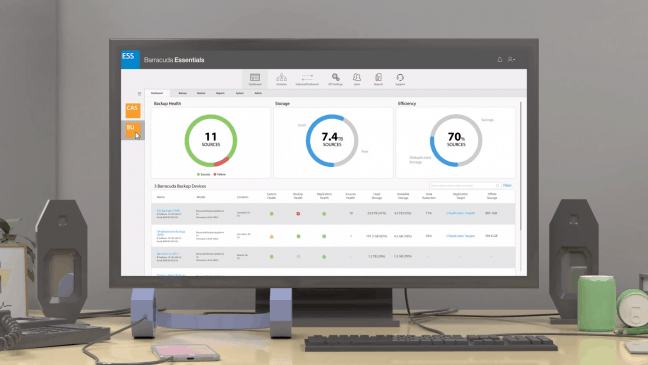The image size is (648, 365).
Task: Open the Users toolbar icon
Action: tap(357, 79)
